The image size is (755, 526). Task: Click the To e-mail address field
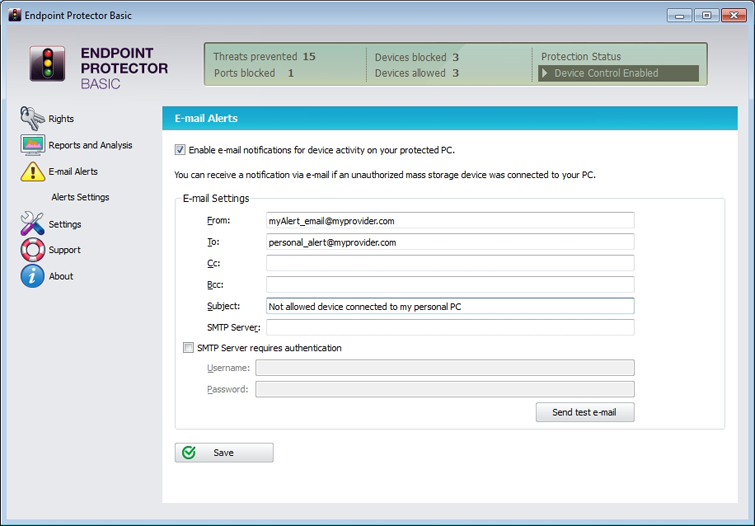[x=450, y=242]
